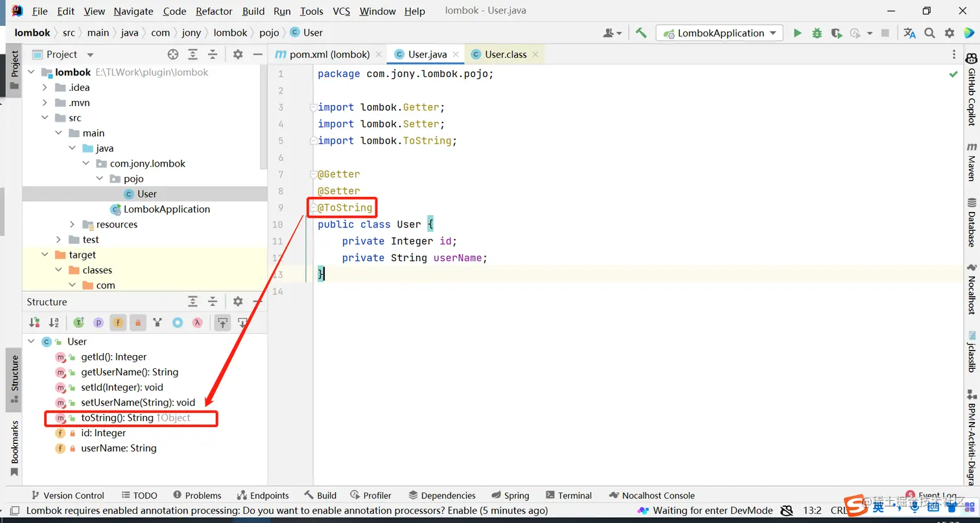Screen dimensions: 980x523
Task: Open editor tabs more options menu
Action: [954, 54]
